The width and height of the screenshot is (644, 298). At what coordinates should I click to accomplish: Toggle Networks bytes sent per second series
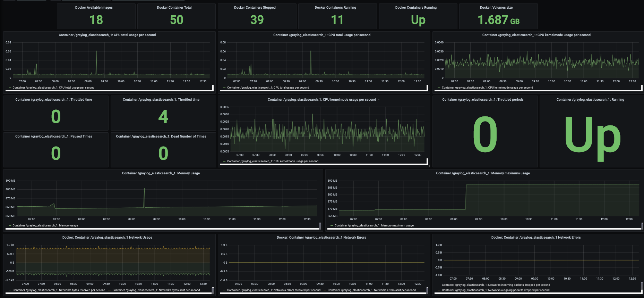click(x=156, y=290)
